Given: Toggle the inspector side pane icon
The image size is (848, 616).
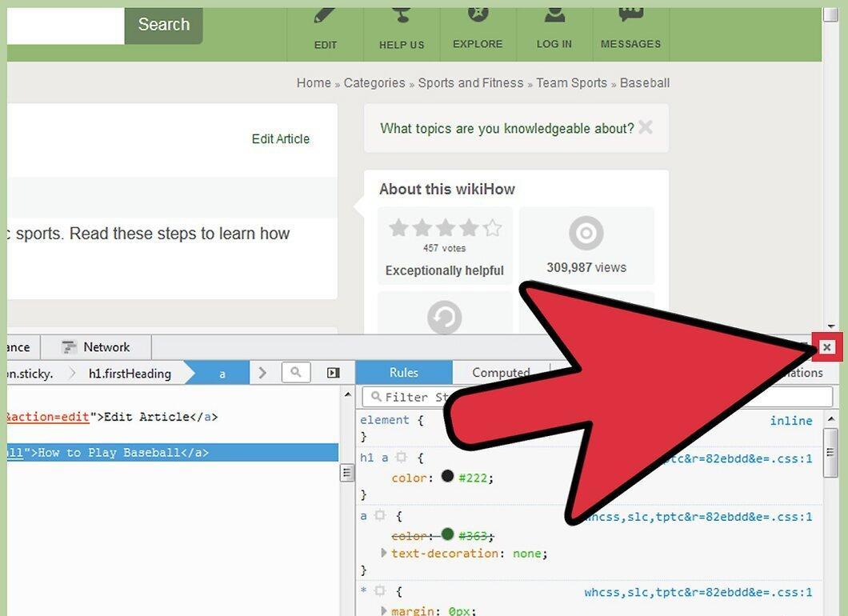Looking at the screenshot, I should point(333,373).
